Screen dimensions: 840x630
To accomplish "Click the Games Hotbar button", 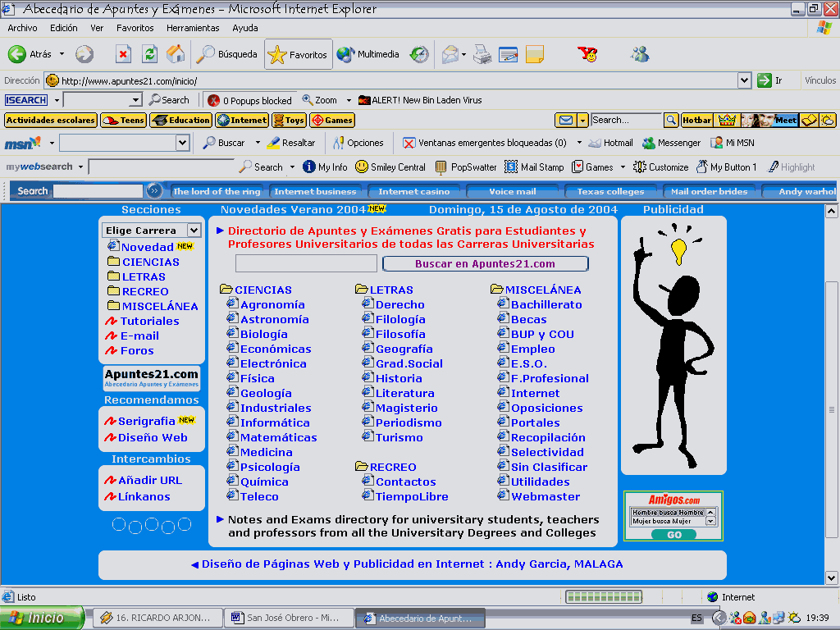I will click(332, 120).
